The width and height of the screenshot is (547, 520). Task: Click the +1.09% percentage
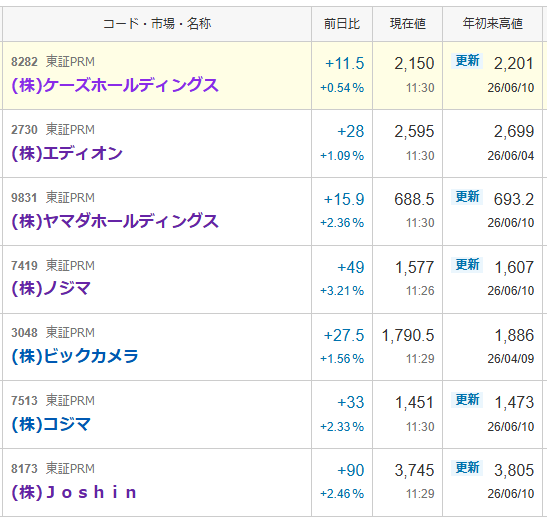342,156
